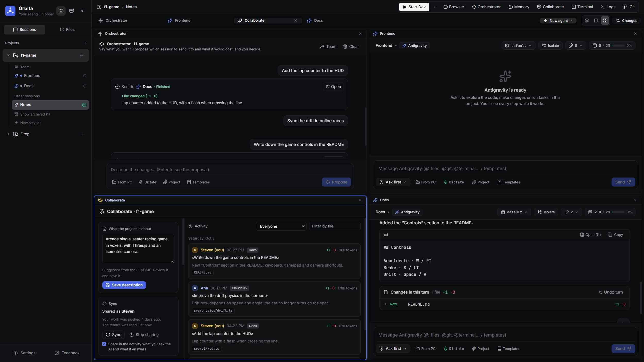Collapse the sidebar with the double-chevron icon

click(82, 11)
